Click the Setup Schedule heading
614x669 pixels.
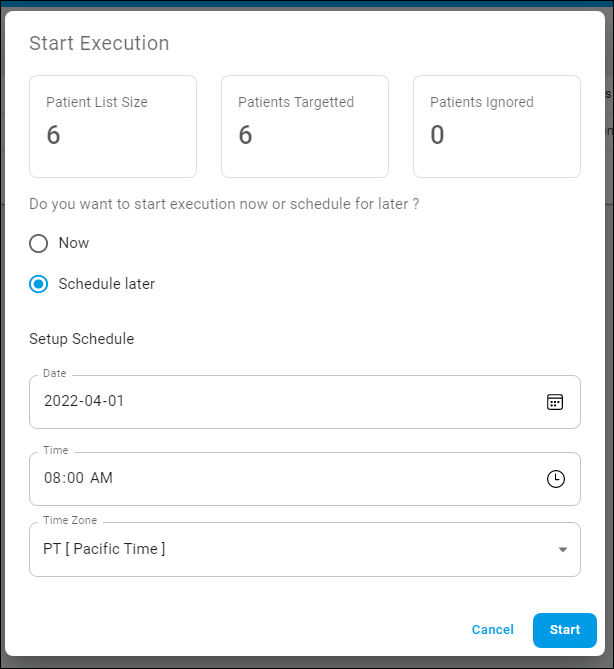click(81, 339)
